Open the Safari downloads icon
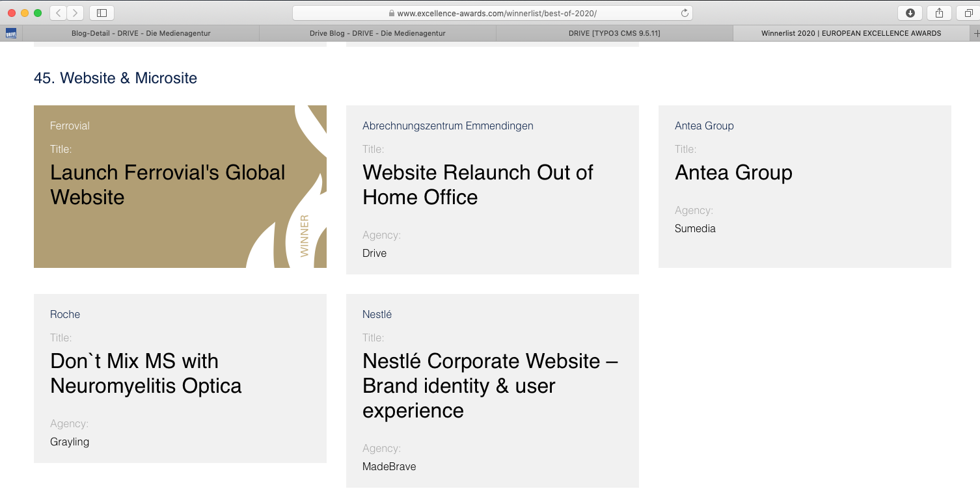Viewport: 980px width, 502px height. tap(910, 13)
